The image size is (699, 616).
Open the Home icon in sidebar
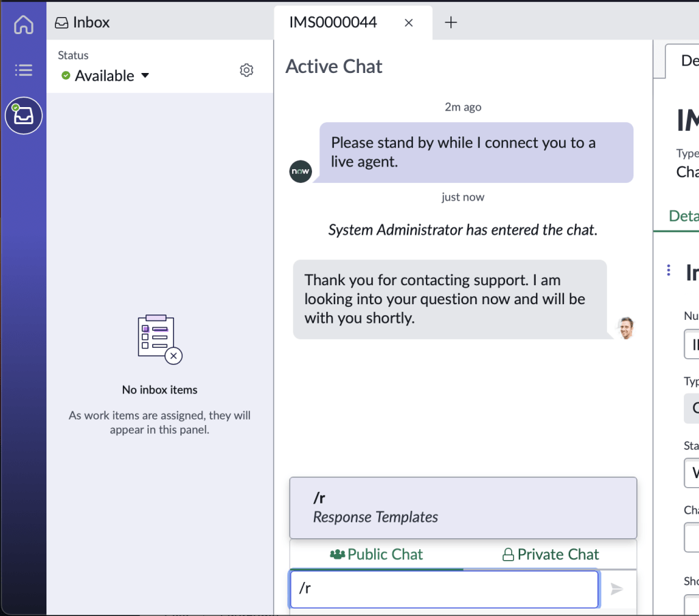point(23,25)
